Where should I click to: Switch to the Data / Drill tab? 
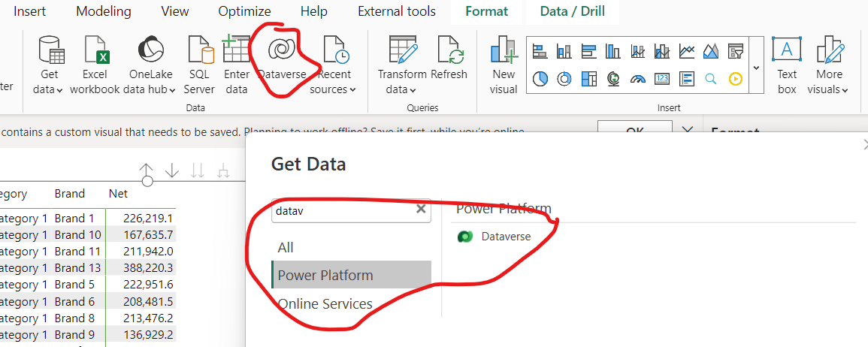pos(573,11)
